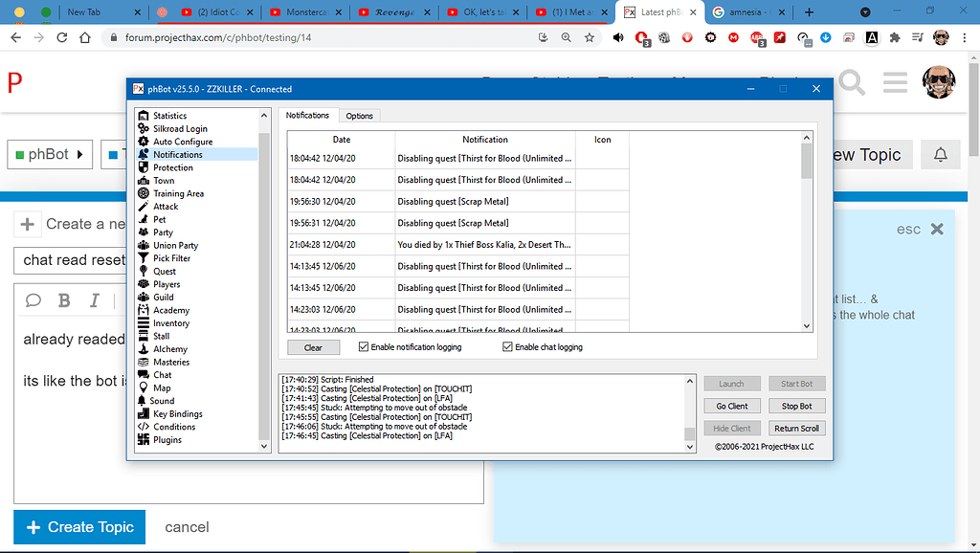Open the forum search magnifier icon
The image size is (980, 553).
[x=852, y=82]
